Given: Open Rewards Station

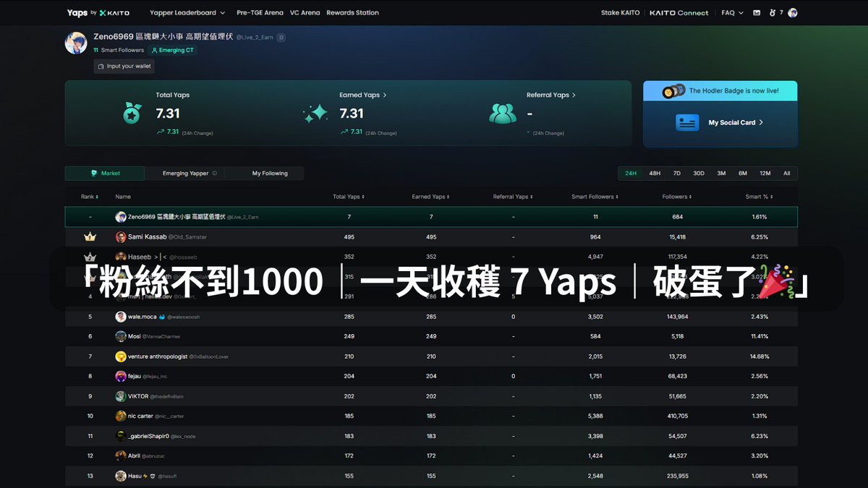Looking at the screenshot, I should coord(352,12).
